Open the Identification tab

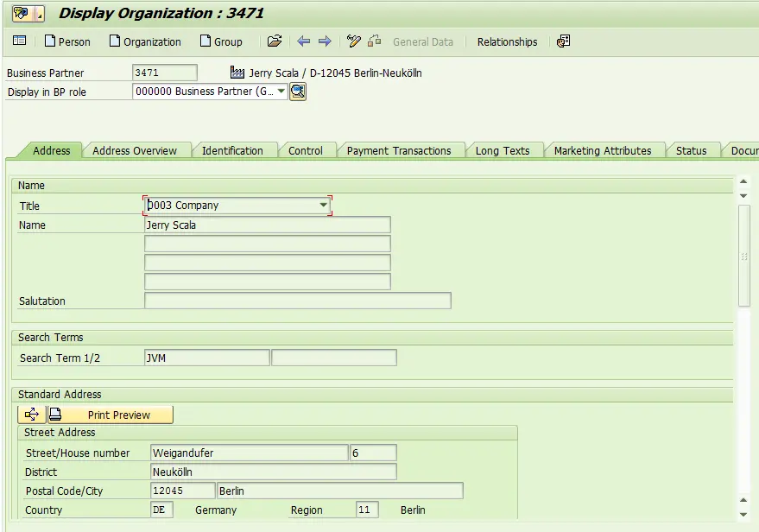click(x=232, y=150)
